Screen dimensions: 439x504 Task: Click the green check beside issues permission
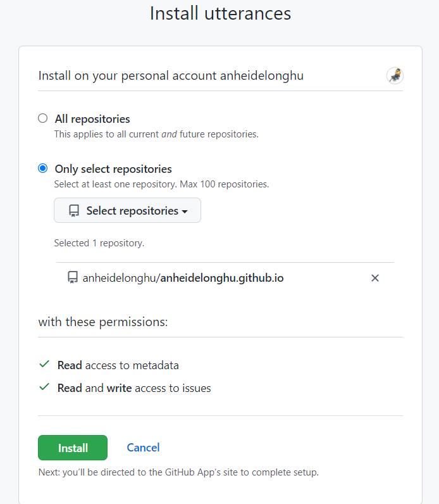44,387
